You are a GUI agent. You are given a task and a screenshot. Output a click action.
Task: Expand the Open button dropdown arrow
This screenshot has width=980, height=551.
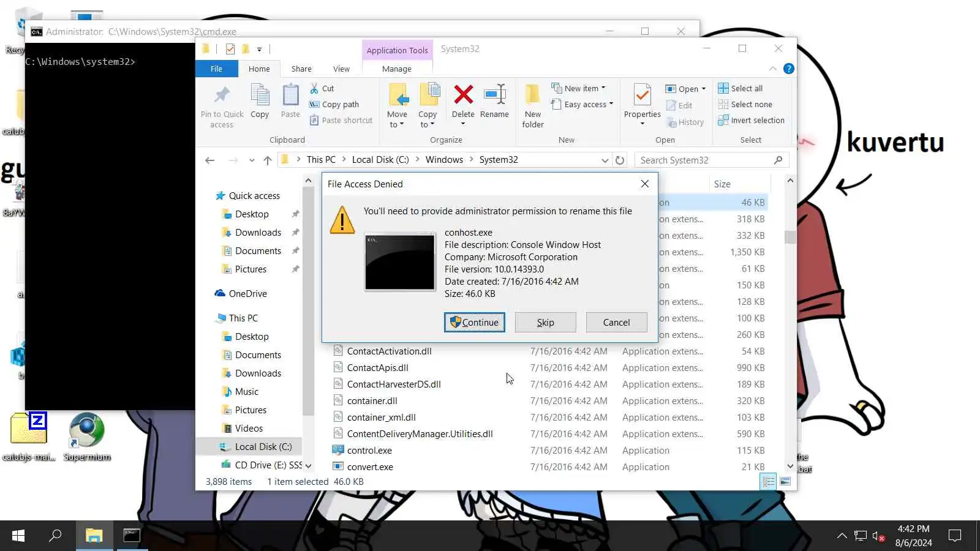tap(703, 89)
